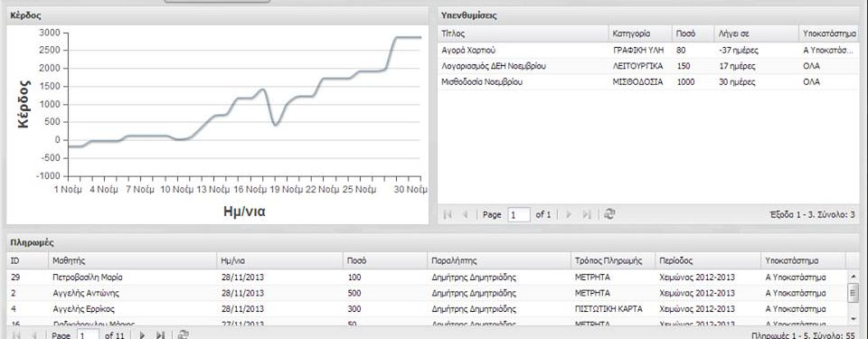Sort payments by Παραλήπτης column
The width and height of the screenshot is (868, 339).
[x=499, y=260]
